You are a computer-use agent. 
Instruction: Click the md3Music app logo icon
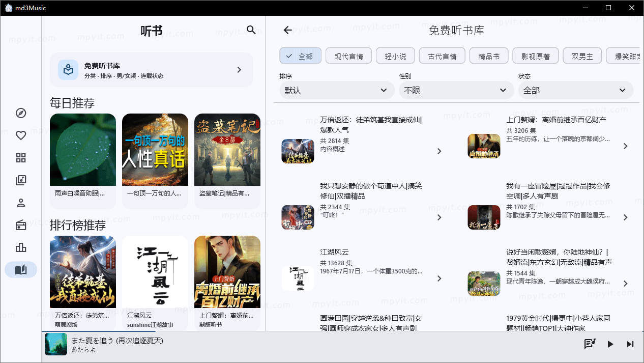coord(9,8)
